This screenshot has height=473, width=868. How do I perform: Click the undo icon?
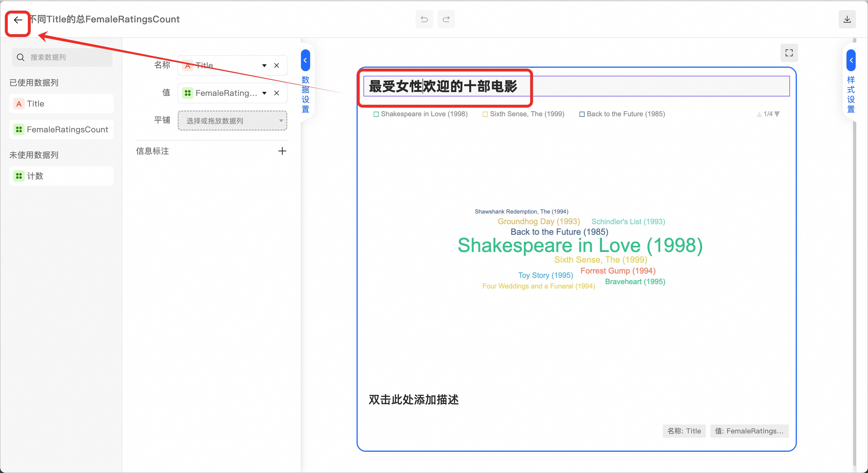[424, 19]
